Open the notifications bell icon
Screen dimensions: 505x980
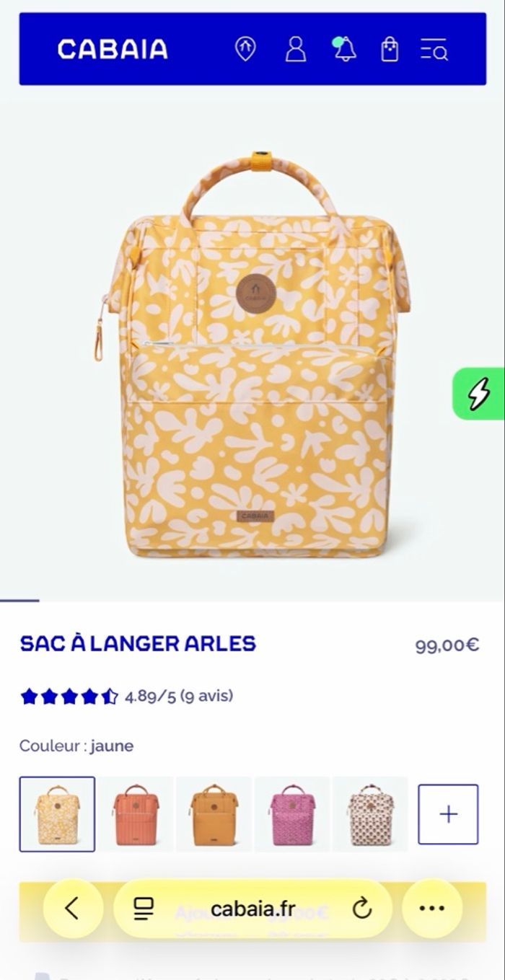(x=345, y=49)
